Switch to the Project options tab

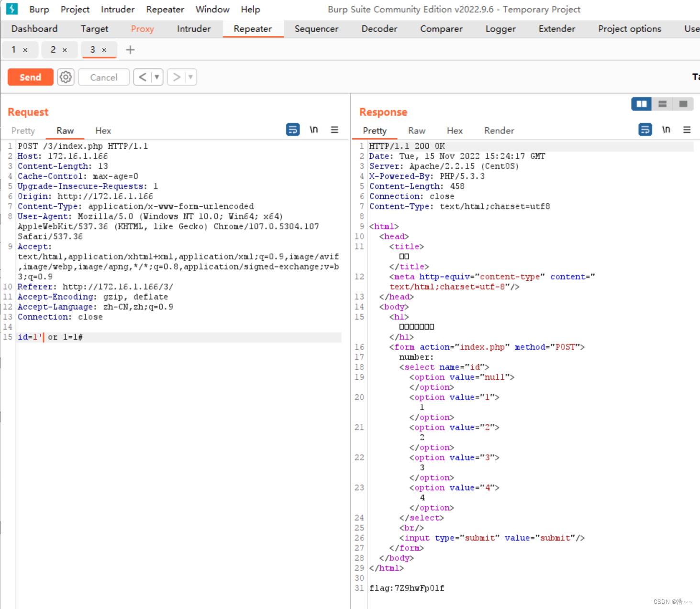click(x=630, y=29)
